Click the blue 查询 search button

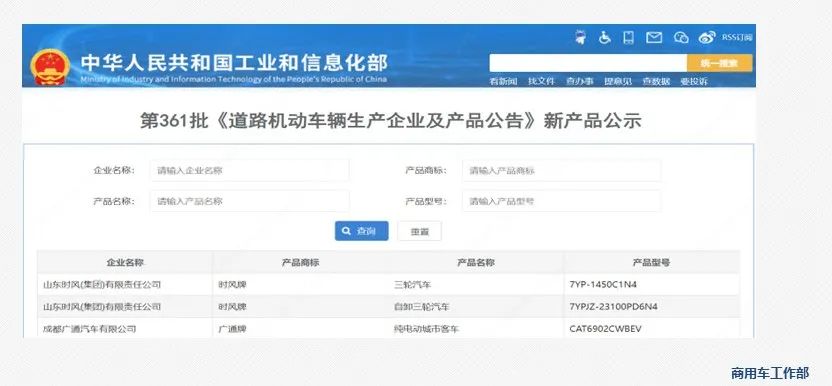point(361,231)
